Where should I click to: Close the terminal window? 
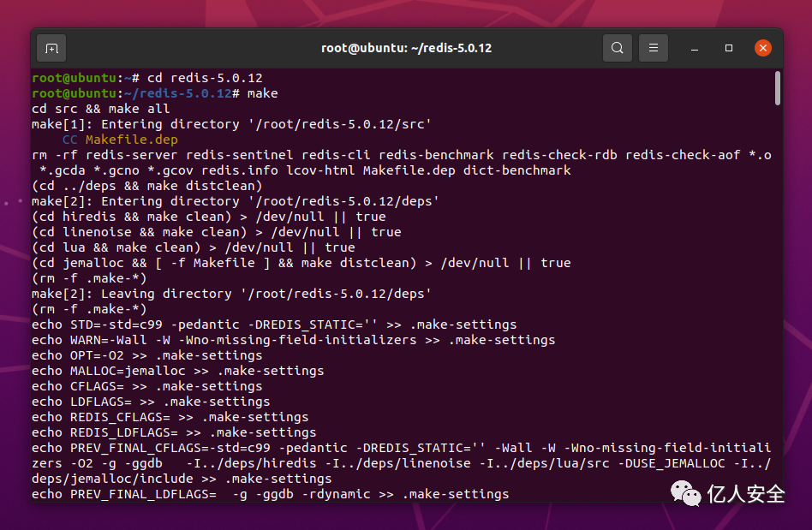[x=763, y=48]
